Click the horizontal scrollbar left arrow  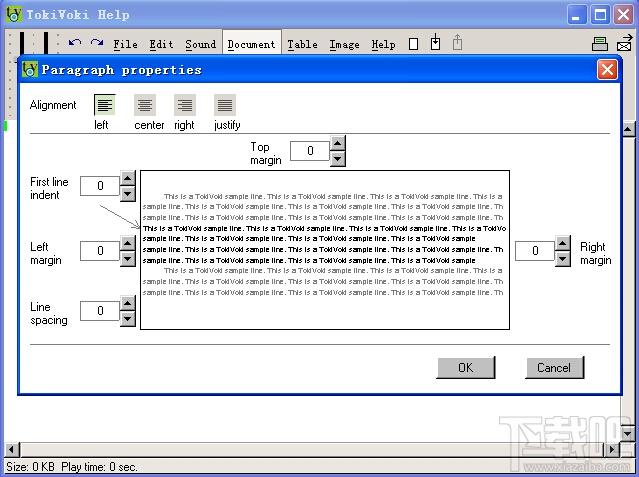click(x=12, y=449)
